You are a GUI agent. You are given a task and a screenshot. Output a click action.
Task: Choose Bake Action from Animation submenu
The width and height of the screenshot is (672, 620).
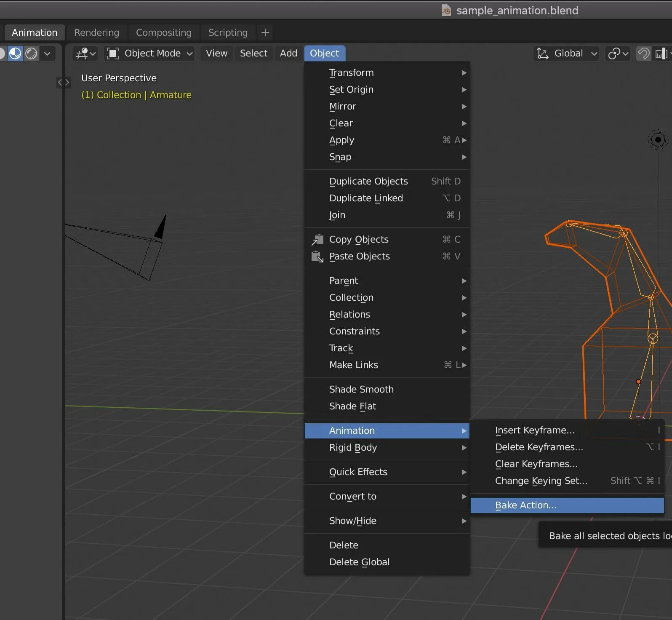click(x=567, y=505)
